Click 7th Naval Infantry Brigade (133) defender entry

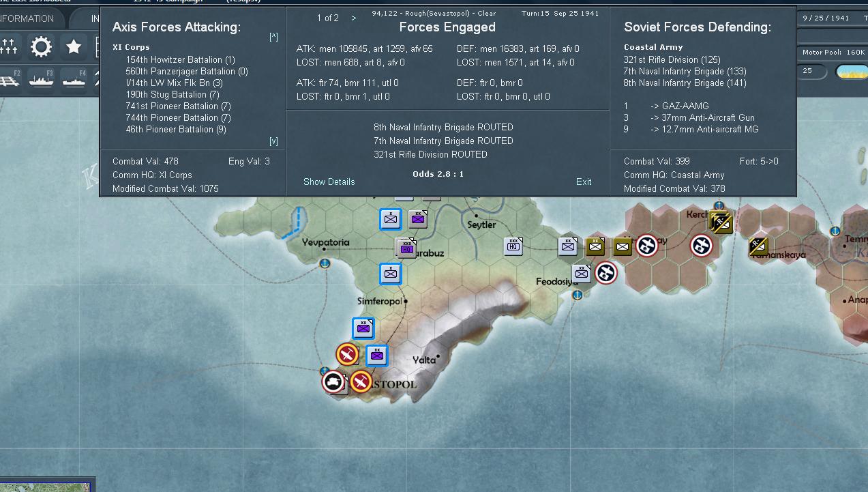[685, 72]
